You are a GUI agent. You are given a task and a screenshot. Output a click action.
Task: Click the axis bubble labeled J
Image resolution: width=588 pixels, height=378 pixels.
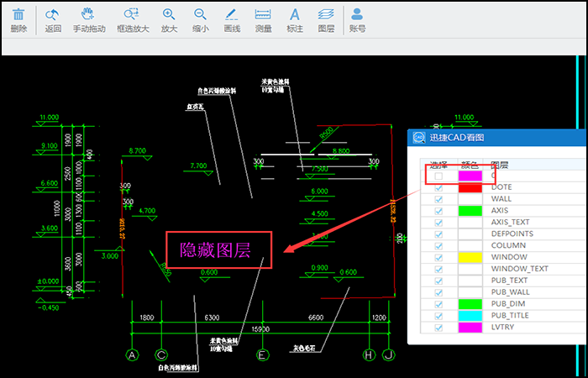pos(388,354)
